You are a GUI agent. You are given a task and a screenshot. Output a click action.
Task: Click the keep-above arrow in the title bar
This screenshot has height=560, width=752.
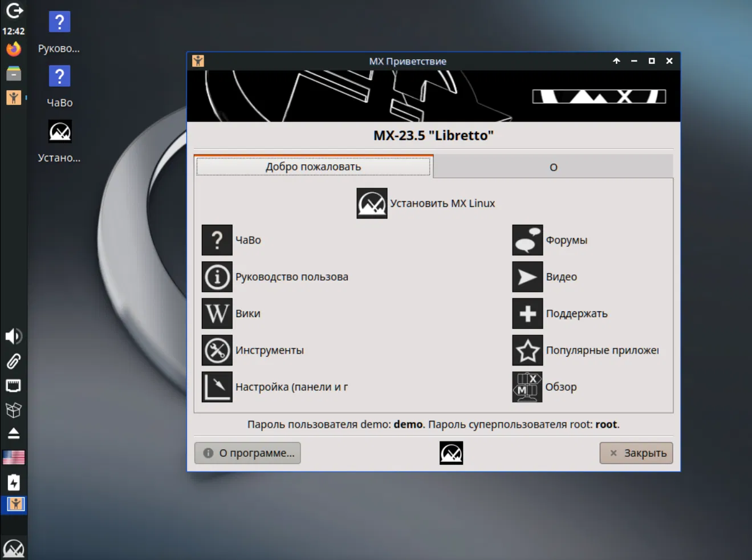(616, 61)
